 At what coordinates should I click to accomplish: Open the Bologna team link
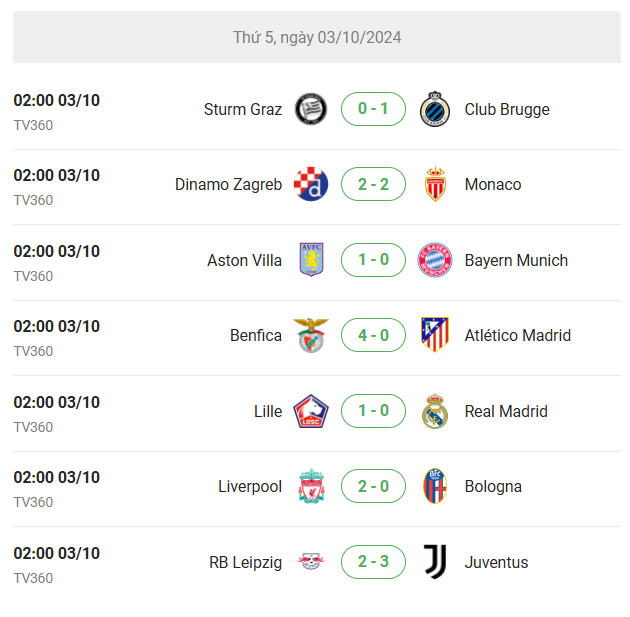pos(493,486)
